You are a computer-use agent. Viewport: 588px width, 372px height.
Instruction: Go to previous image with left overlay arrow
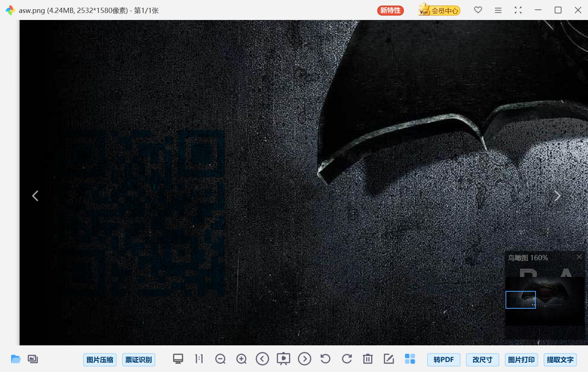(35, 196)
